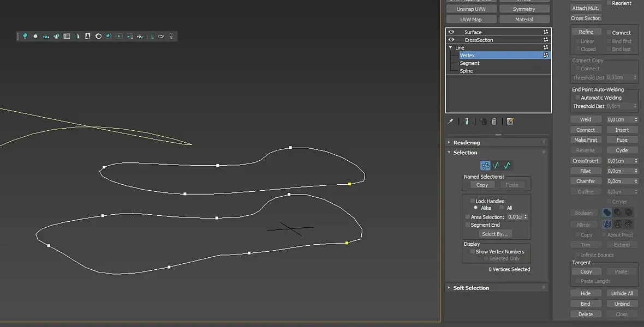The height and width of the screenshot is (327, 644).
Task: Click spinner arrows of Fillet value
Action: coord(636,171)
